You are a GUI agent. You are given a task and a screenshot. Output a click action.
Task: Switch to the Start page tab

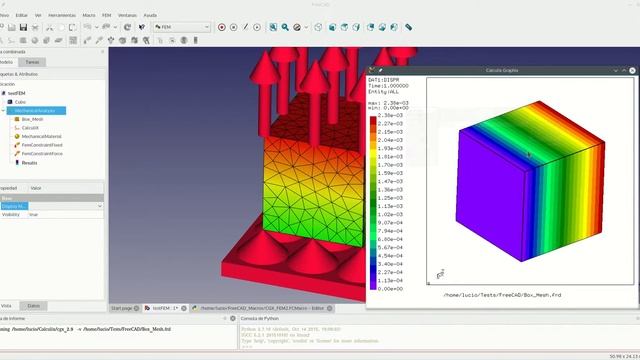[x=125, y=308]
